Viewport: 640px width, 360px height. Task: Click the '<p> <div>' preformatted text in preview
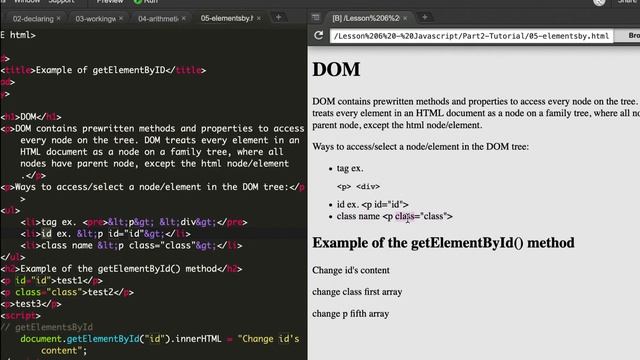pos(358,187)
